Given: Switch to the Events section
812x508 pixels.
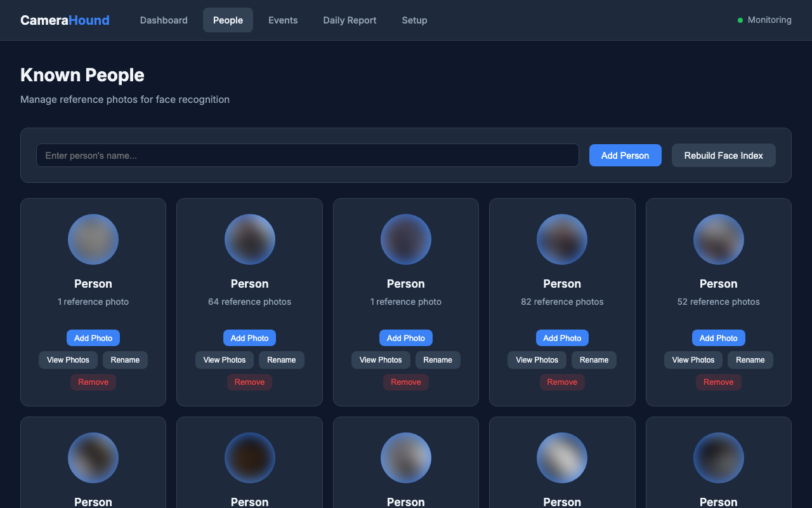Looking at the screenshot, I should [x=283, y=20].
